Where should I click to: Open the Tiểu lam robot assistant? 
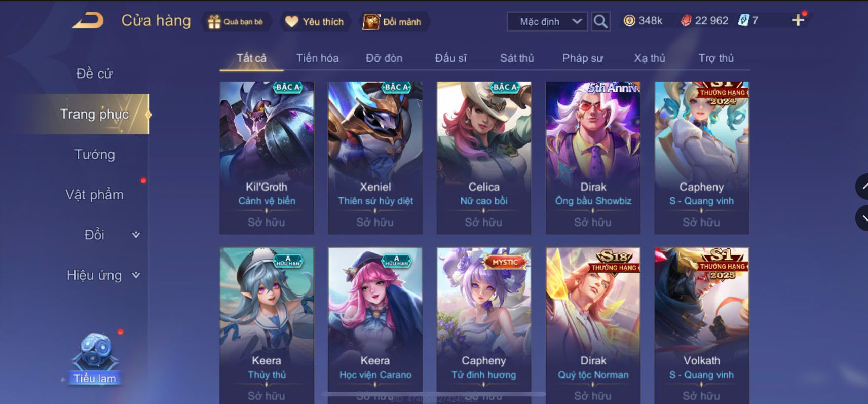(x=95, y=358)
